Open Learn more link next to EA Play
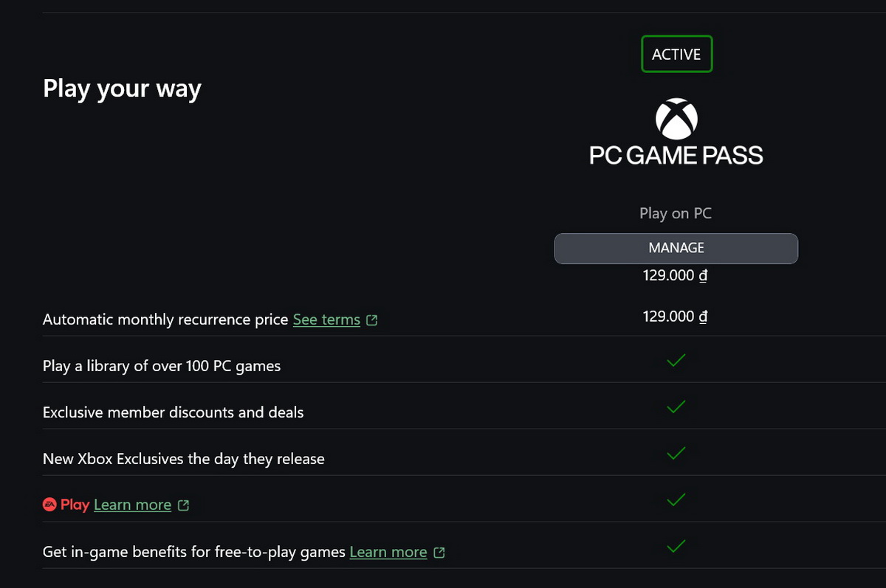The image size is (886, 588). pyautogui.click(x=132, y=505)
